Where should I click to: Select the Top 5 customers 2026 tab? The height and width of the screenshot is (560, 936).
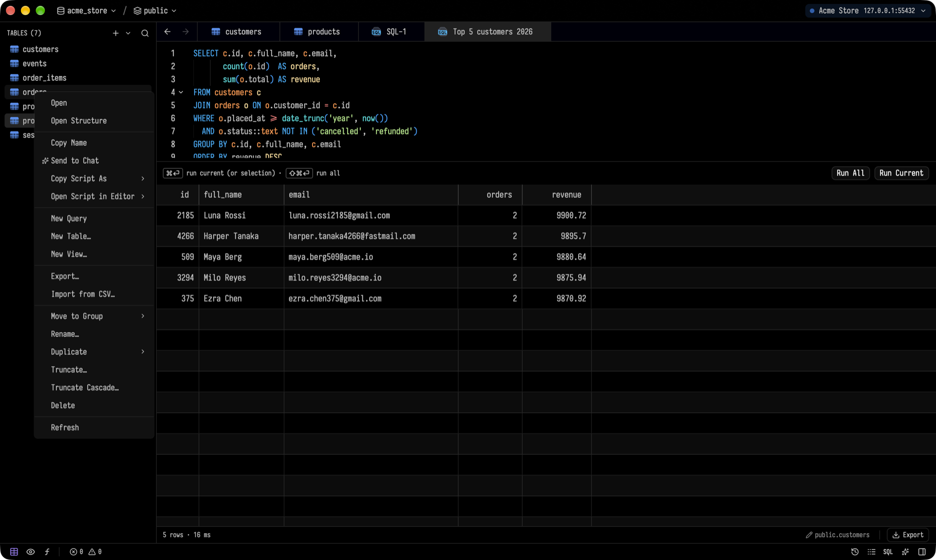(487, 32)
